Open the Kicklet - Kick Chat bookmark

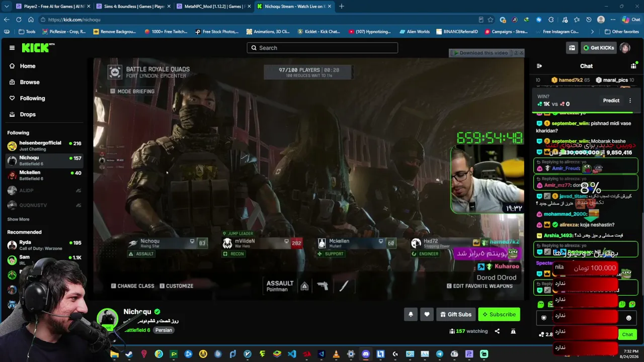click(318, 32)
